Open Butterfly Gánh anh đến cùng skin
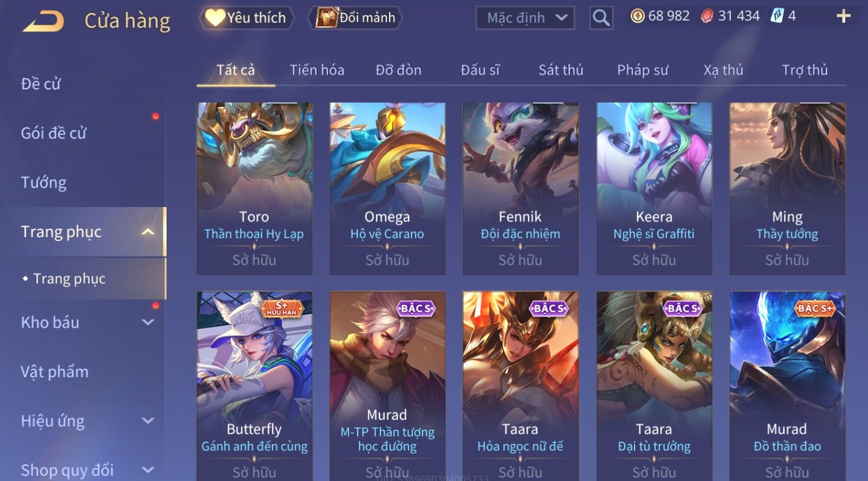Screen dimensions: 868x481 (x=254, y=385)
